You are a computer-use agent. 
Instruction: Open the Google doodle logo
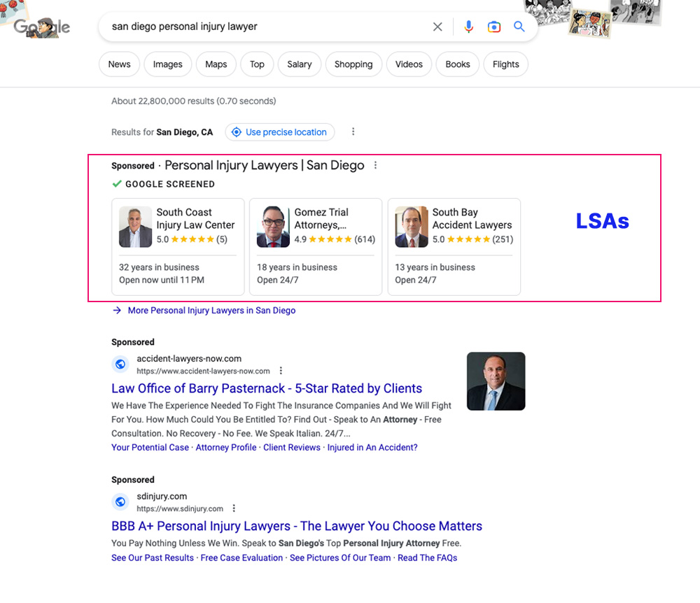pos(41,27)
